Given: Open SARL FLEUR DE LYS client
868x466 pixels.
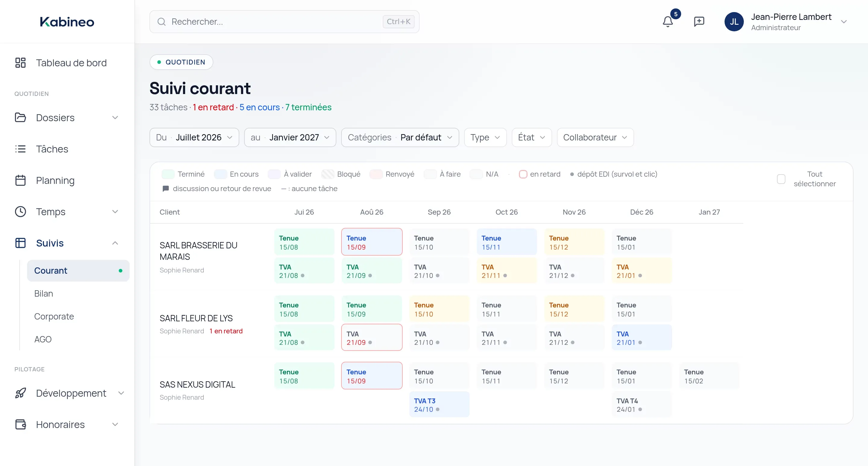Looking at the screenshot, I should coord(196,318).
